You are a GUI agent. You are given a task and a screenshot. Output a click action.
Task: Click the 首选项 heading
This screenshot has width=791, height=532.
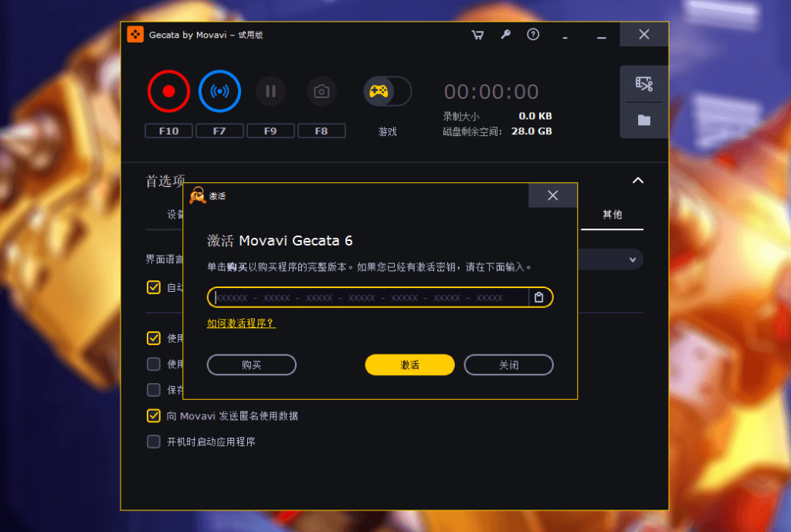coord(165,181)
